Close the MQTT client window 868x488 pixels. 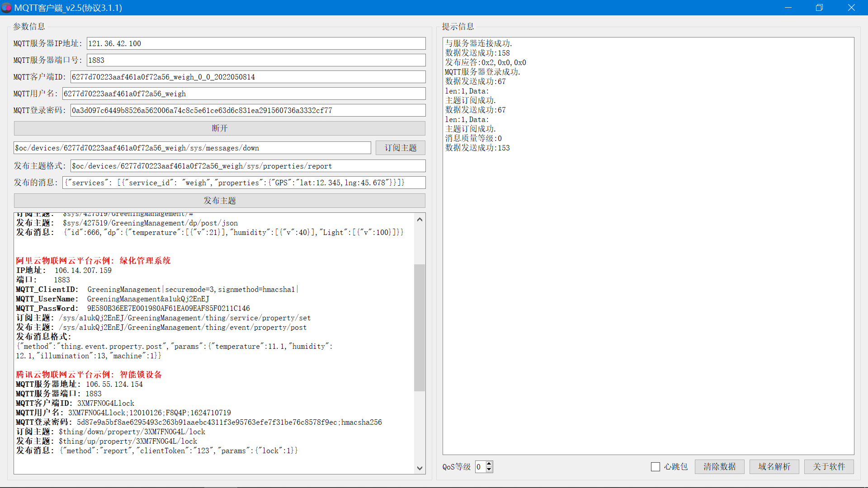(x=851, y=8)
